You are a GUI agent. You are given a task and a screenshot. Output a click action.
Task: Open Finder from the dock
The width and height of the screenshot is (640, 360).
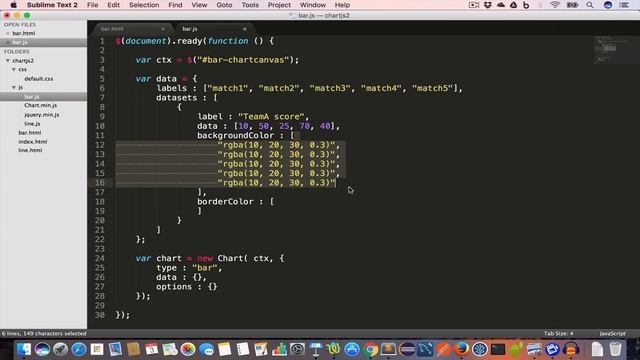tap(24, 349)
